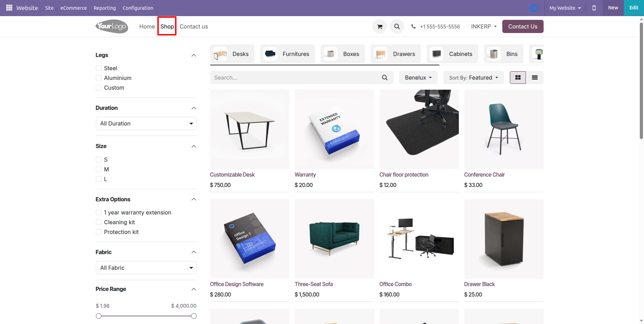The image size is (644, 324).
Task: Click the blue Odoo circle icon
Action: [534, 8]
